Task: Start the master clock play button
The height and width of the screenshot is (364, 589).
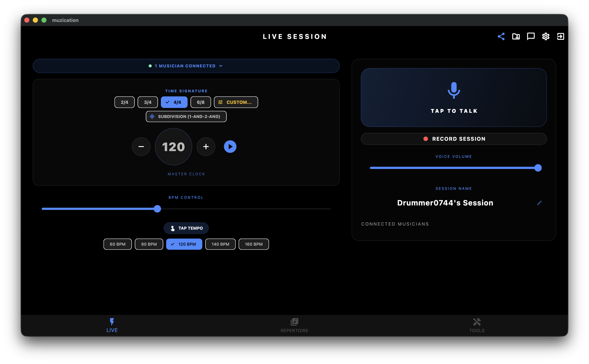Action: [x=230, y=147]
